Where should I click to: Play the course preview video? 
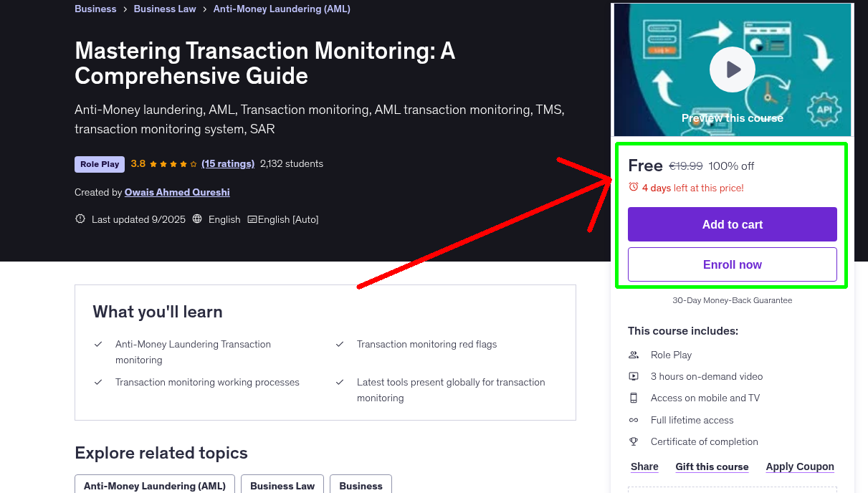732,70
